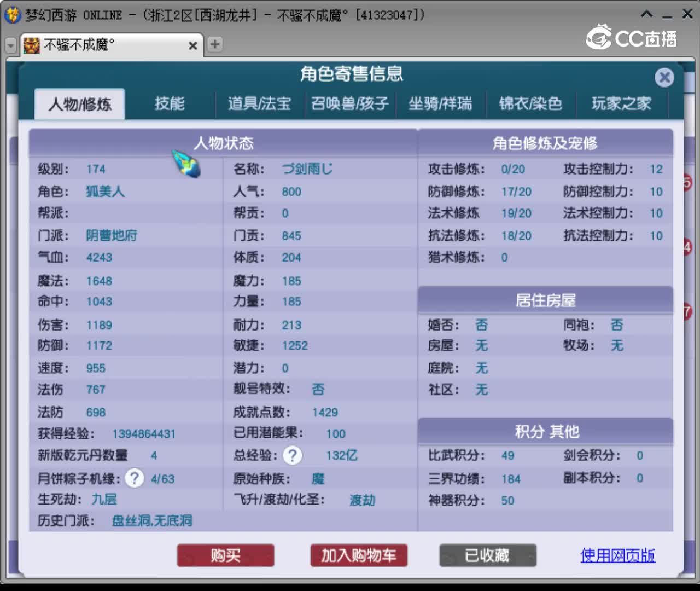Image resolution: width=700 pixels, height=591 pixels.
Task: Click help icon next to 总经验
Action: tap(293, 455)
